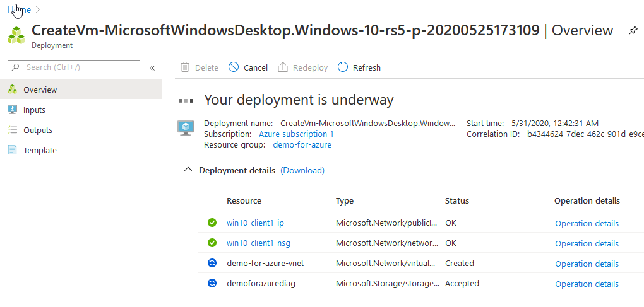Open the win10-client1-ip resource link
The image size is (644, 307).
256,223
